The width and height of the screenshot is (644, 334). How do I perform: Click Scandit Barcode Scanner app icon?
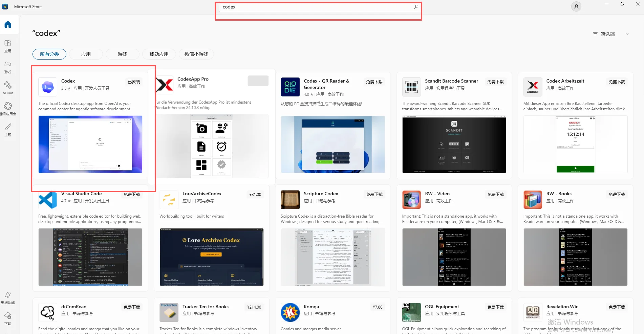(x=411, y=87)
